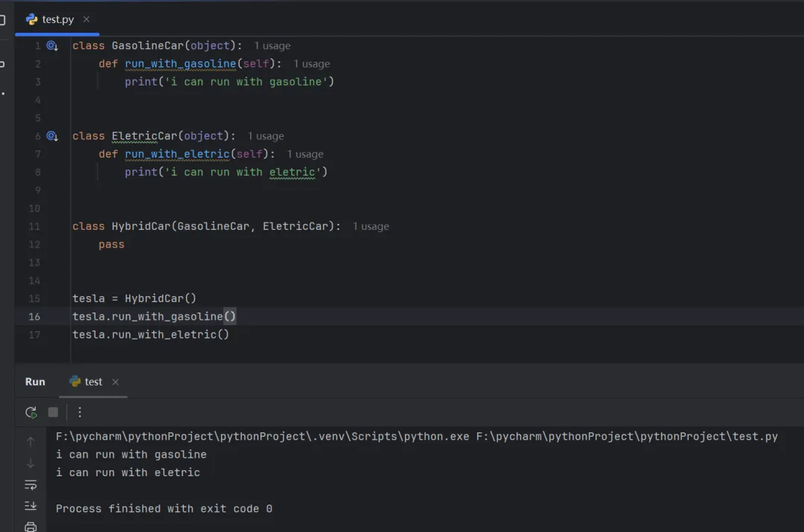Open the Project tool window icon
804x532 pixels.
point(2,20)
